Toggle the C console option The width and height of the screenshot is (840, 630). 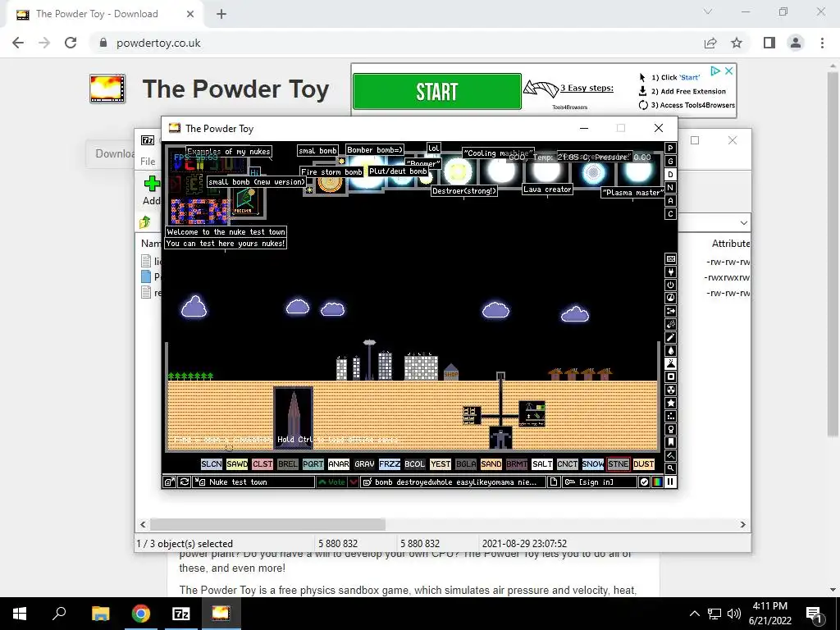pos(670,214)
